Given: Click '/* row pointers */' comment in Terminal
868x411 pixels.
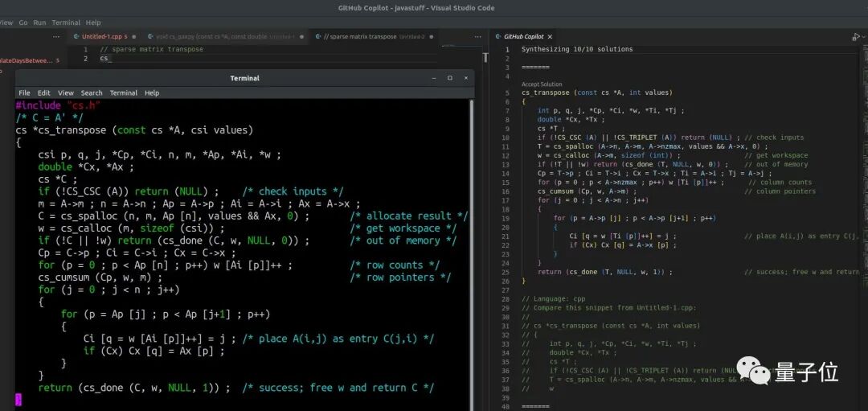Looking at the screenshot, I should (x=400, y=277).
